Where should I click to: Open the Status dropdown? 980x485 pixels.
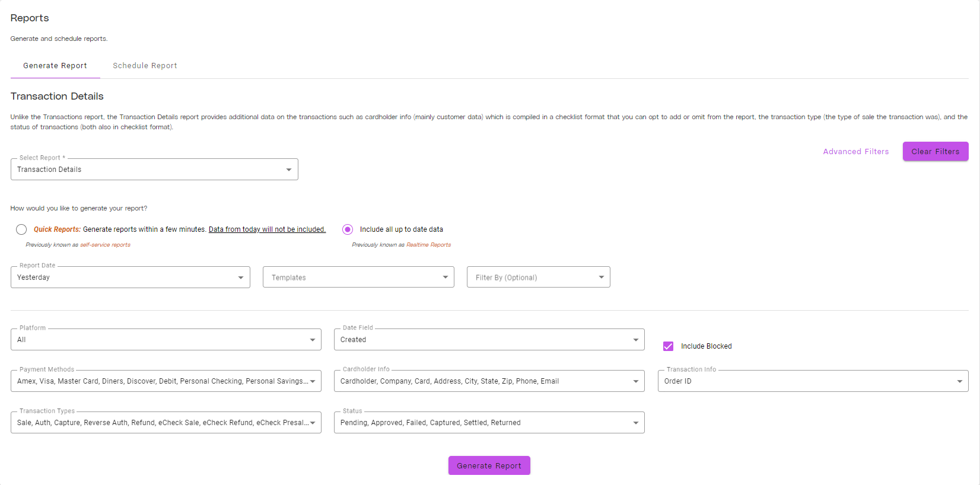489,423
